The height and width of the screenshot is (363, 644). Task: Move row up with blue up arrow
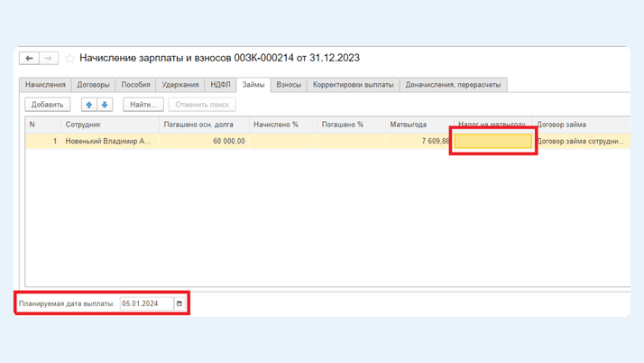tap(89, 105)
